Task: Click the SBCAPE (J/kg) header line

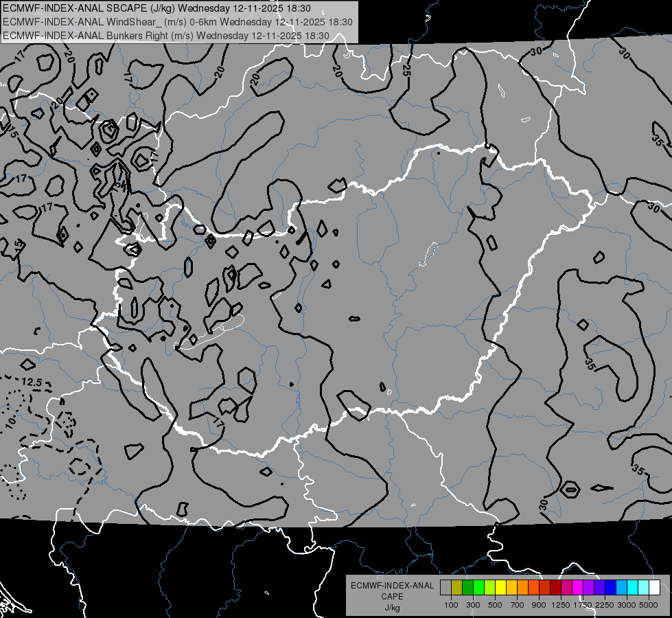Action: coord(157,8)
